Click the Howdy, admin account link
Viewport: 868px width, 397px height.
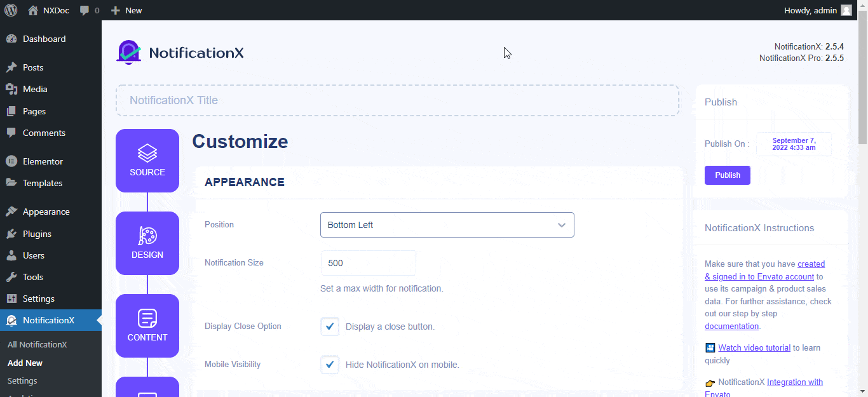[x=818, y=10]
